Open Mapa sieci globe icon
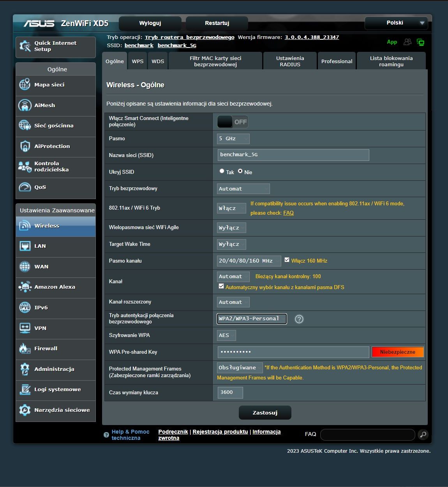This screenshot has height=487, width=448. tap(25, 85)
